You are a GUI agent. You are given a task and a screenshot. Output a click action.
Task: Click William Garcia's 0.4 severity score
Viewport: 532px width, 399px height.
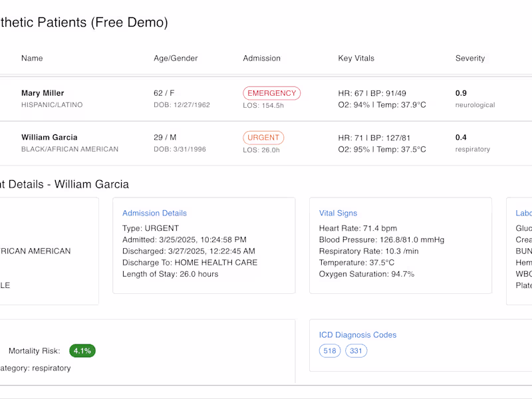461,138
